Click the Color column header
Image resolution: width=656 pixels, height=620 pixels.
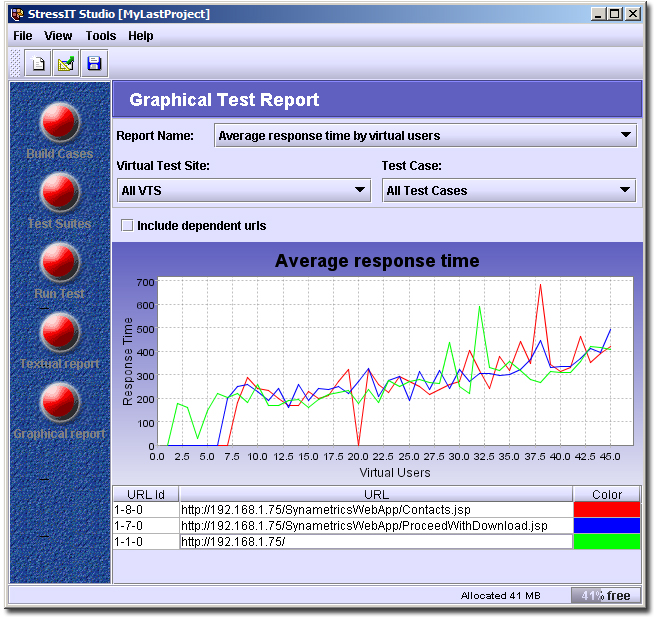[607, 494]
